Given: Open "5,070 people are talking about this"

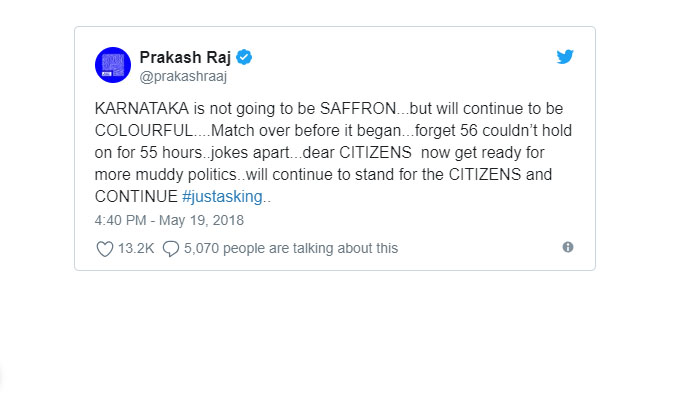Looking at the screenshot, I should coord(291,248).
